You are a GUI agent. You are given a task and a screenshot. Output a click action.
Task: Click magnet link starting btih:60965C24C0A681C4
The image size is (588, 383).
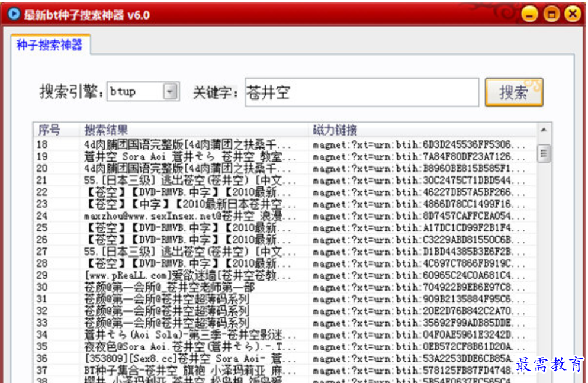coord(419,275)
